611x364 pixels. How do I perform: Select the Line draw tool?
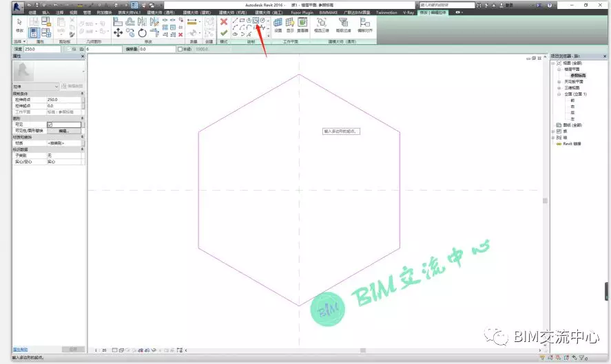pyautogui.click(x=235, y=20)
